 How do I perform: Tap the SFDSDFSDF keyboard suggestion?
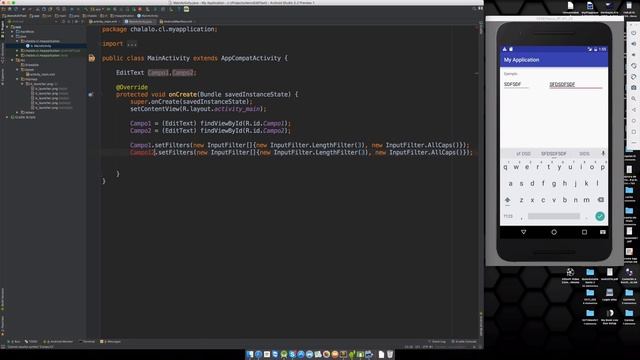[553, 154]
